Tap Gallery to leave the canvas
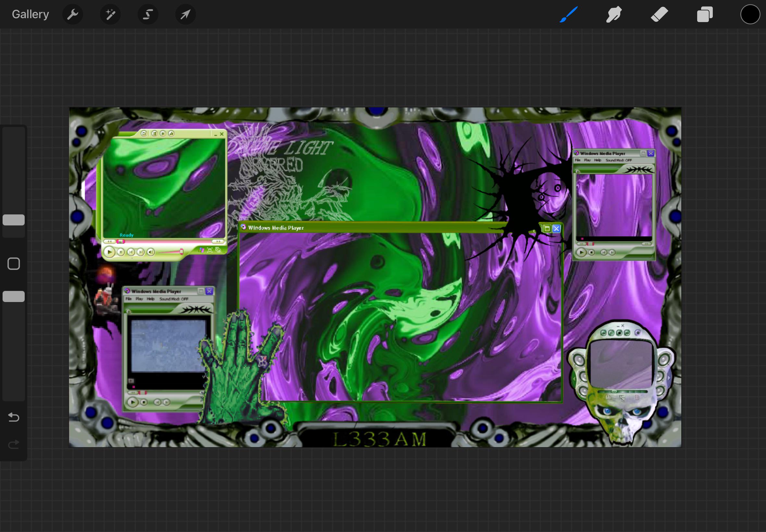The height and width of the screenshot is (532, 766). click(x=30, y=14)
